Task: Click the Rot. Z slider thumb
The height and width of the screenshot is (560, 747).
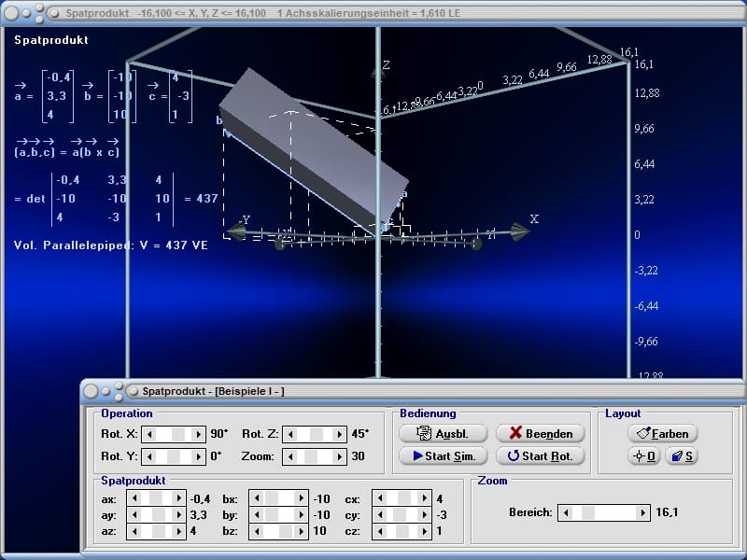Action: tap(316, 434)
